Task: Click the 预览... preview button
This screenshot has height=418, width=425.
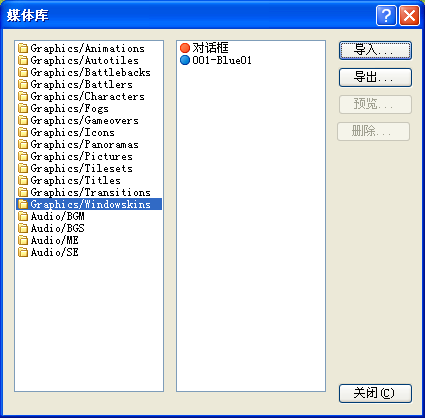Action: coord(375,104)
